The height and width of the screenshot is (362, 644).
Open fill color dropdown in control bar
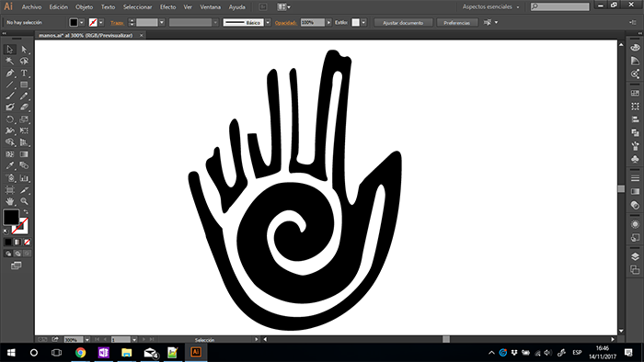pyautogui.click(x=82, y=23)
